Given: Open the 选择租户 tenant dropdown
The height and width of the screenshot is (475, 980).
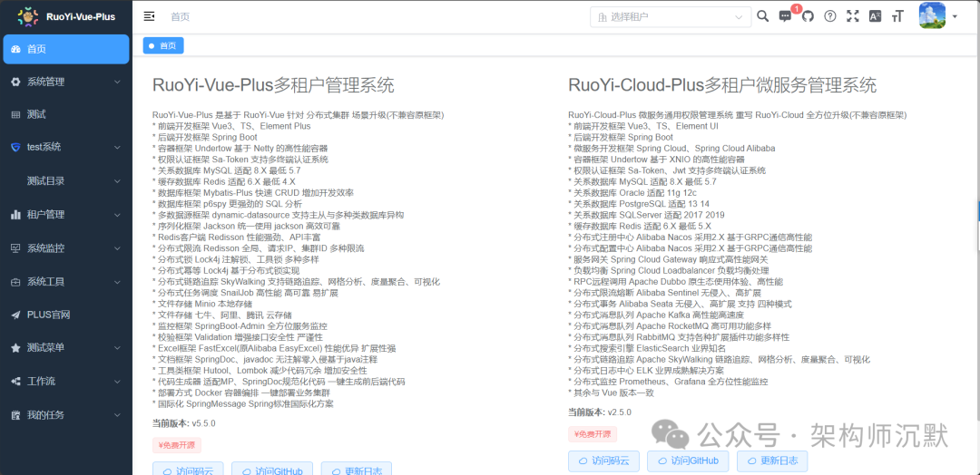Looking at the screenshot, I should click(671, 17).
